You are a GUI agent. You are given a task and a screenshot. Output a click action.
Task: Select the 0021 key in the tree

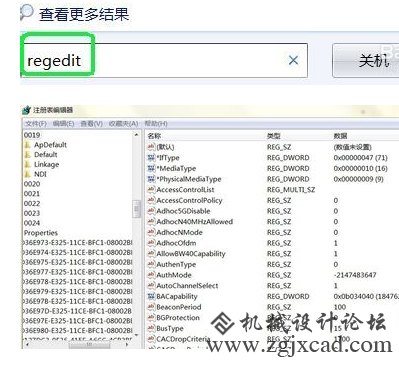tap(32, 194)
